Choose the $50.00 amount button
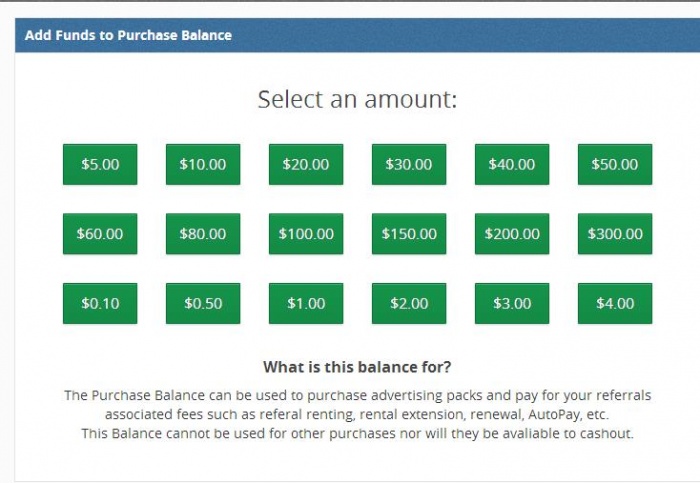The height and width of the screenshot is (483, 700). [x=615, y=165]
